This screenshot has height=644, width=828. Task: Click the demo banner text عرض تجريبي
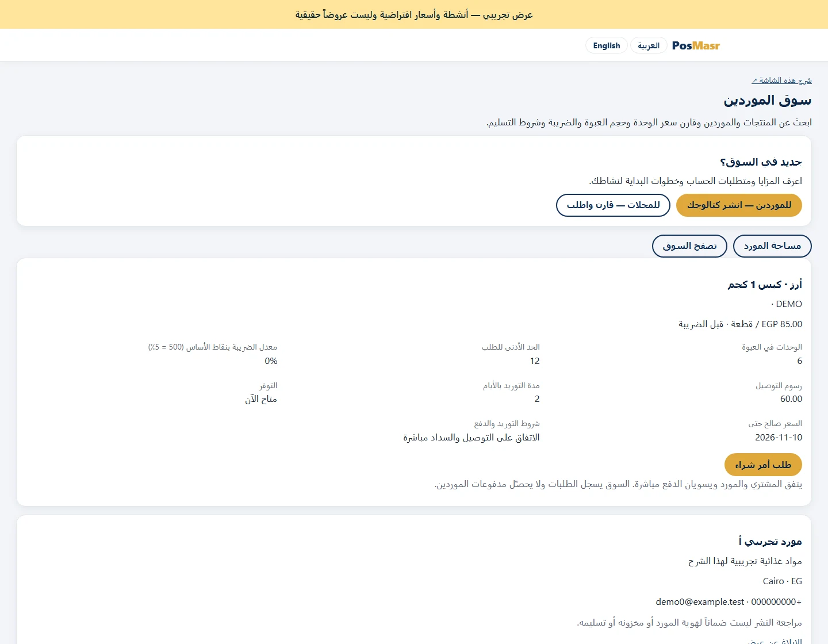coord(508,15)
